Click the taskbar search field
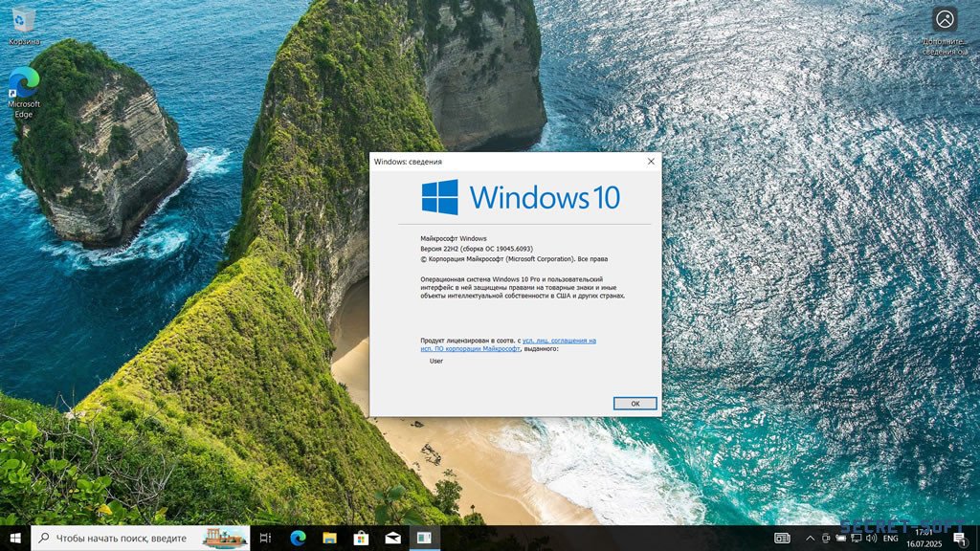980x551 pixels. (x=140, y=538)
